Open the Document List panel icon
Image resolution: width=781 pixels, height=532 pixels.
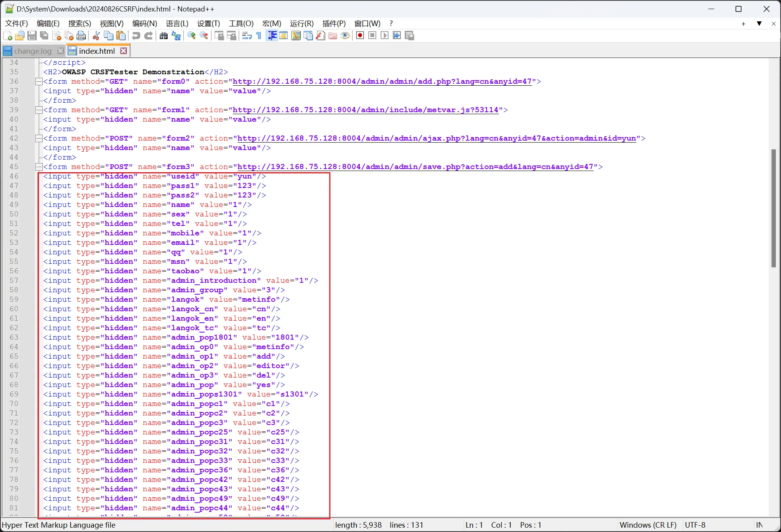click(308, 36)
